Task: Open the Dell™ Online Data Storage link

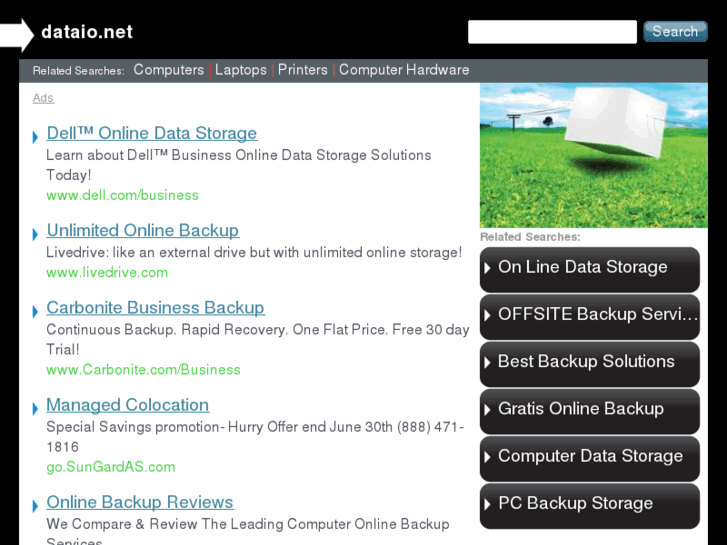Action: coord(152,134)
